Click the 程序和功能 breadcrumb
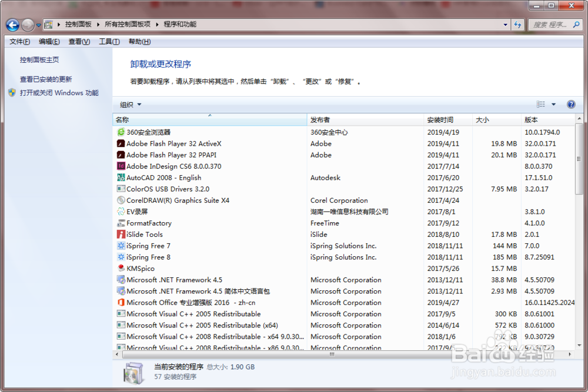The image size is (588, 392). [180, 24]
